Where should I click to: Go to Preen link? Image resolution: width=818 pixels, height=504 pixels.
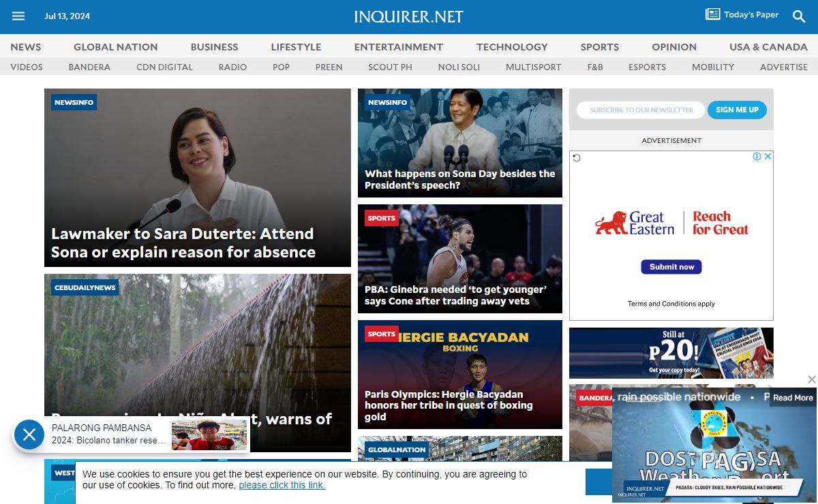329,67
